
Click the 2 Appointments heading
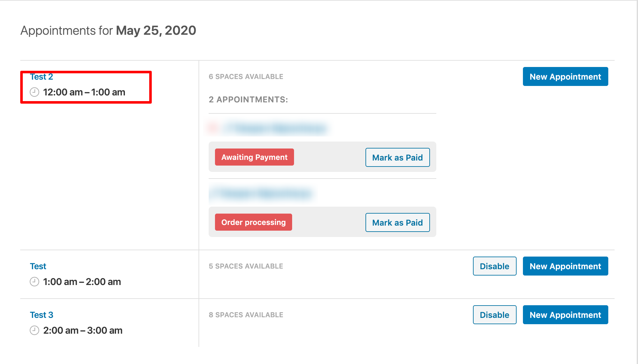[248, 100]
